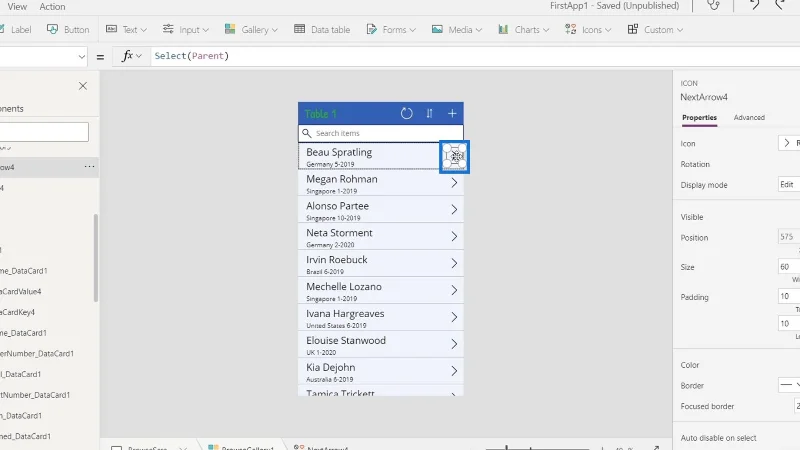Image resolution: width=800 pixels, height=450 pixels.
Task: Select the next arrow for Beau Spratling
Action: (x=454, y=157)
